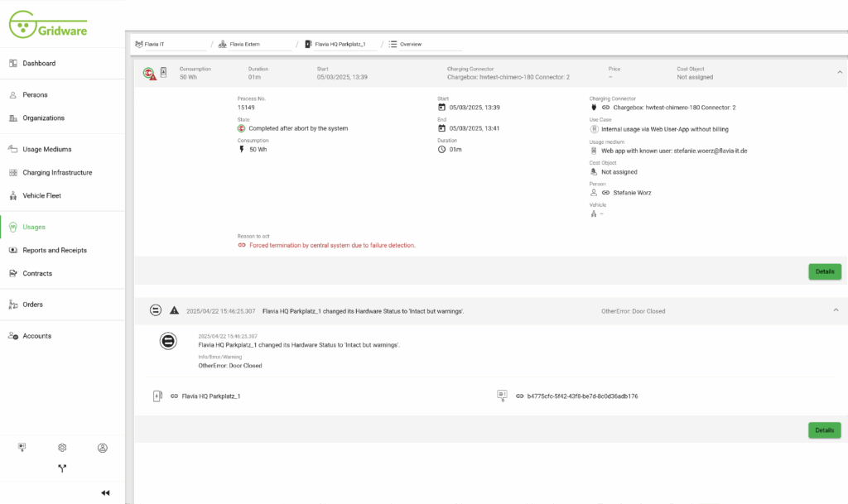Click the Usages icon in sidebar

click(13, 227)
